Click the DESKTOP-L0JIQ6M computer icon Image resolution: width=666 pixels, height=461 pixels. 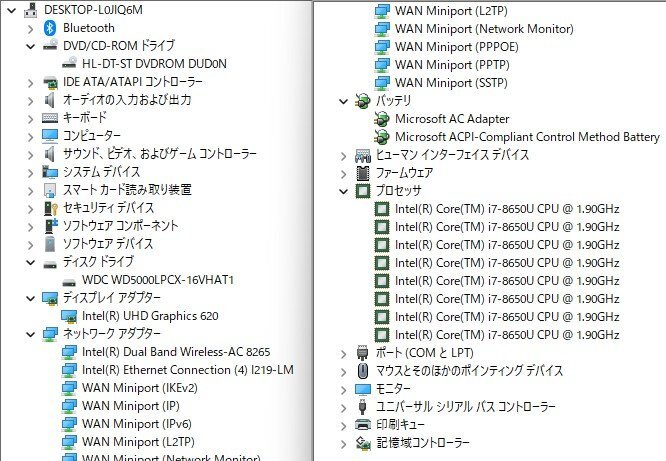[x=31, y=10]
